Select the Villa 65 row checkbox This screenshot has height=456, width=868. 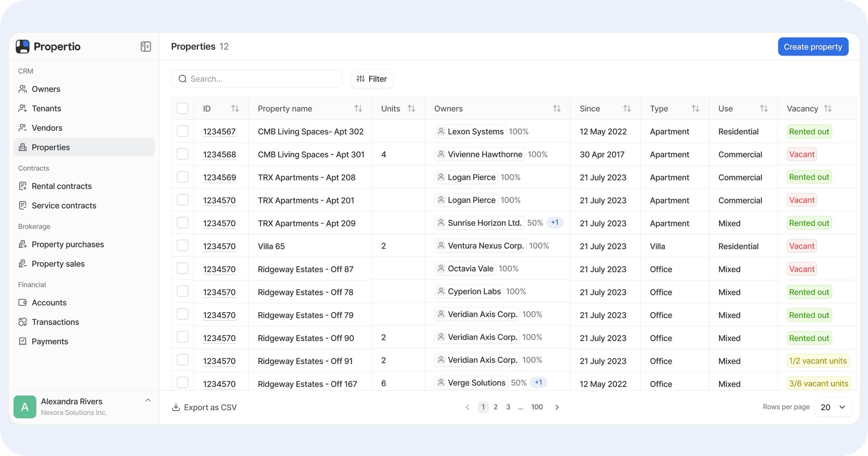pos(183,246)
